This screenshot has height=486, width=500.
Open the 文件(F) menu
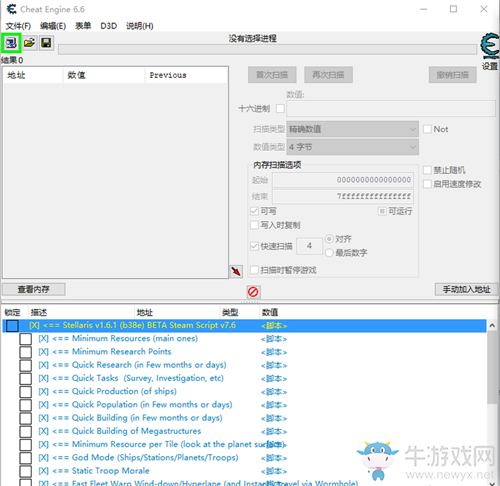coord(18,26)
